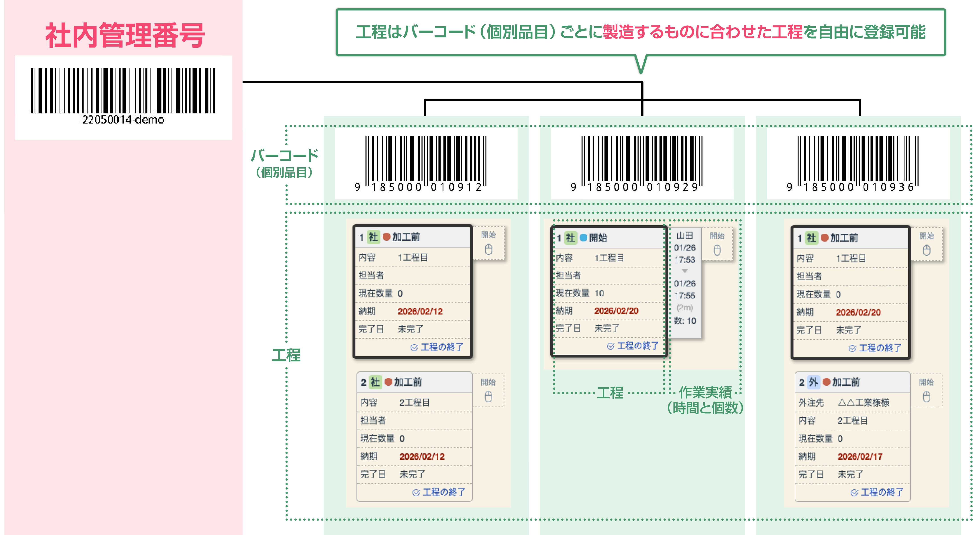This screenshot has width=980, height=535.
Task: Click the blue 開始 status dot in the middle card
Action: point(583,238)
